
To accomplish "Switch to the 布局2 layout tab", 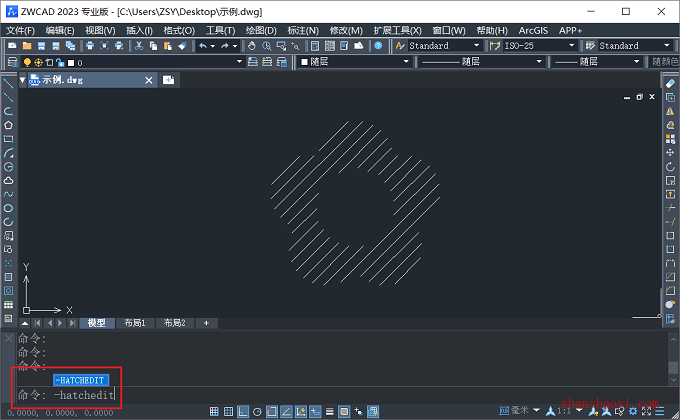I will (174, 323).
